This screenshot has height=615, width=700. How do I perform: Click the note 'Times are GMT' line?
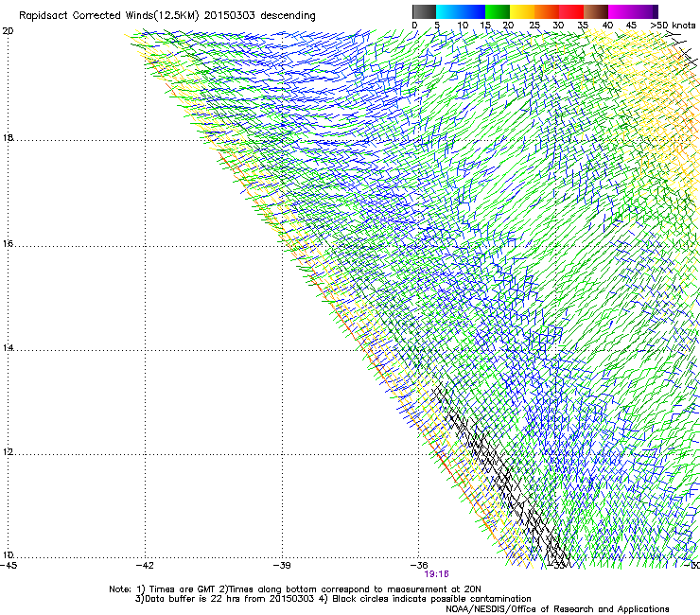tap(295, 589)
